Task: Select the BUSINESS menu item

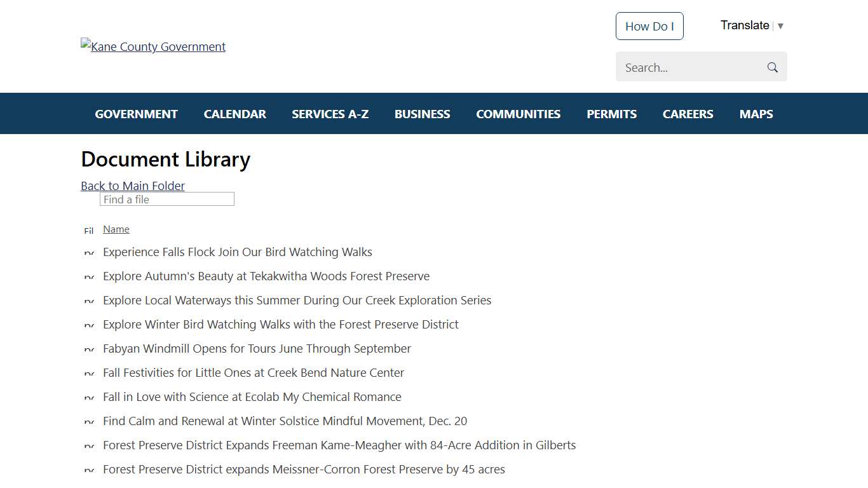Action: tap(422, 114)
